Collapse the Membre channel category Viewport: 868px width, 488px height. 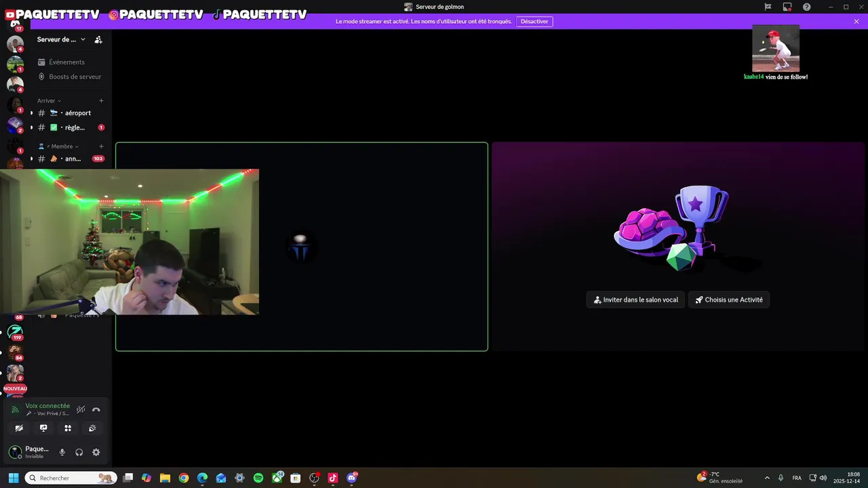[x=58, y=146]
